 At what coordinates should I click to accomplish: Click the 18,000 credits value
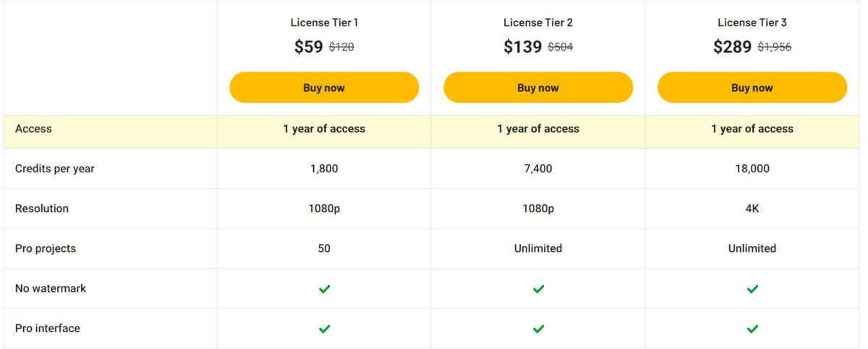pos(752,169)
